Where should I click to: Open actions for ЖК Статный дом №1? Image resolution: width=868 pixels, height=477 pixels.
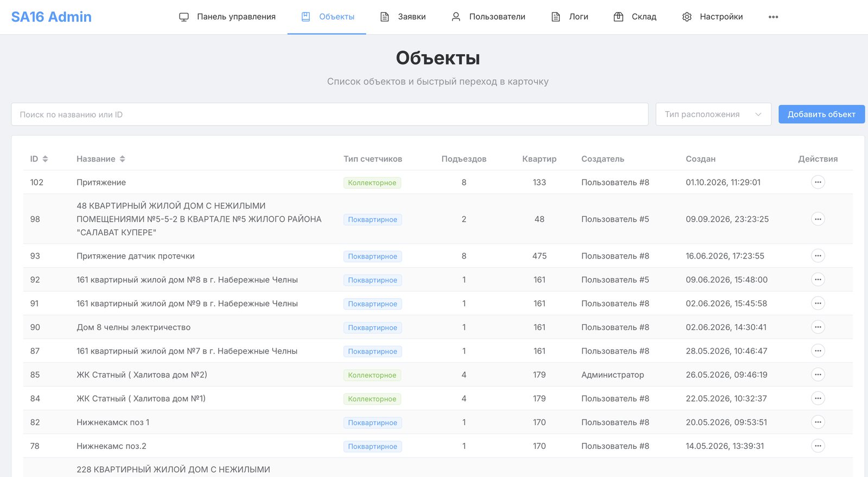coord(818,398)
